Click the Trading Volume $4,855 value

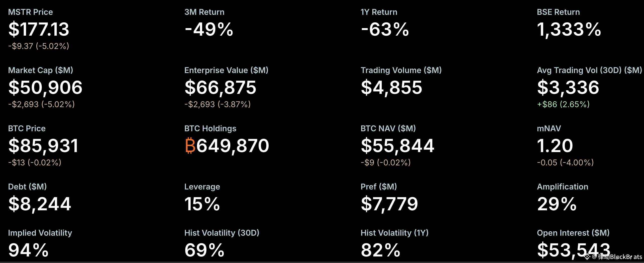pyautogui.click(x=391, y=88)
